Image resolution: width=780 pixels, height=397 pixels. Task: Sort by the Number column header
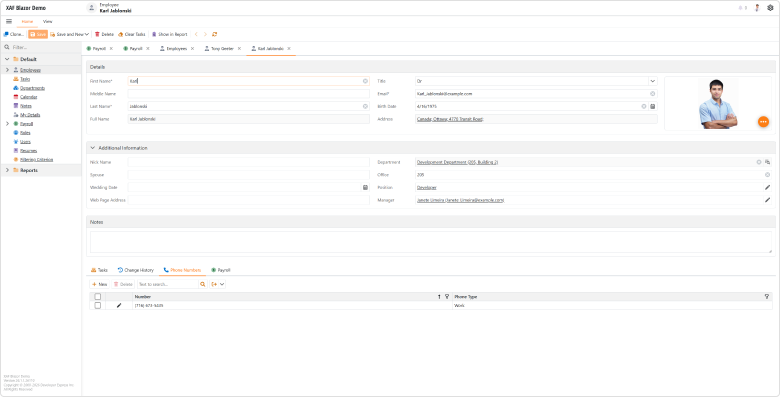pyautogui.click(x=143, y=297)
